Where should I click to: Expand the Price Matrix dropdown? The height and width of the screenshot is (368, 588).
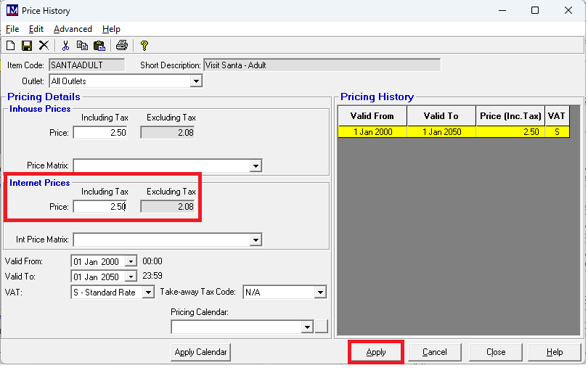pyautogui.click(x=256, y=165)
